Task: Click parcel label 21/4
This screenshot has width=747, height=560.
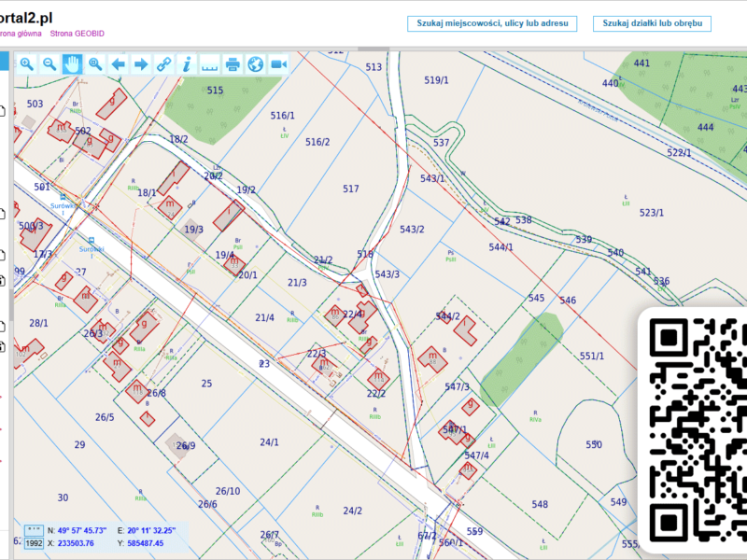Action: pos(265,317)
